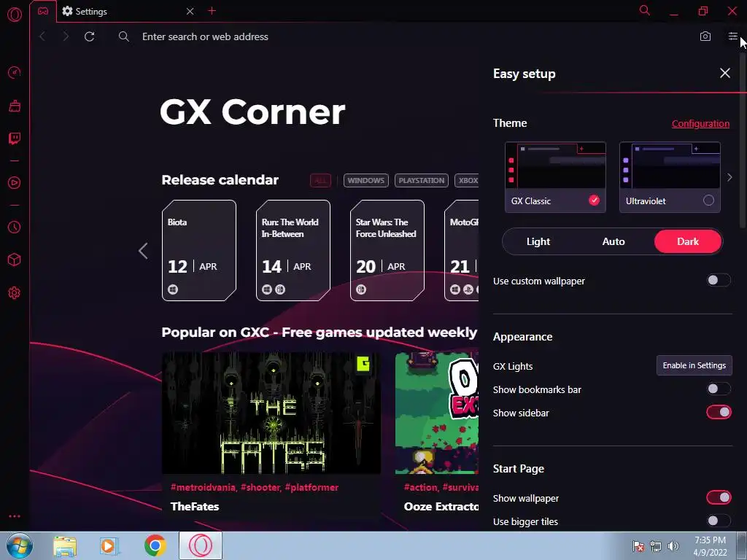Screen dimensions: 747x560
Task: Close the Easy setup panel
Action: click(724, 73)
